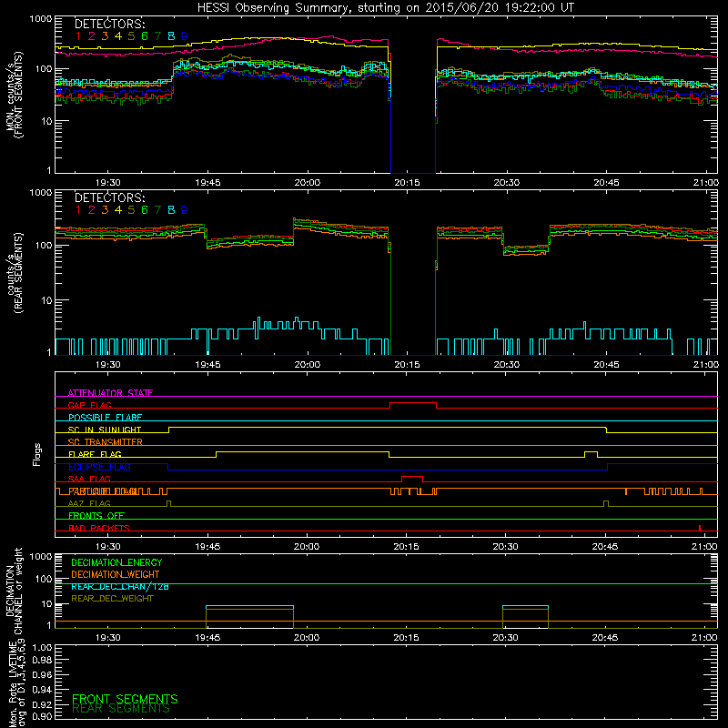Click the 20:00 tick label under rear segments plot
The image size is (728, 728).
pos(307,365)
